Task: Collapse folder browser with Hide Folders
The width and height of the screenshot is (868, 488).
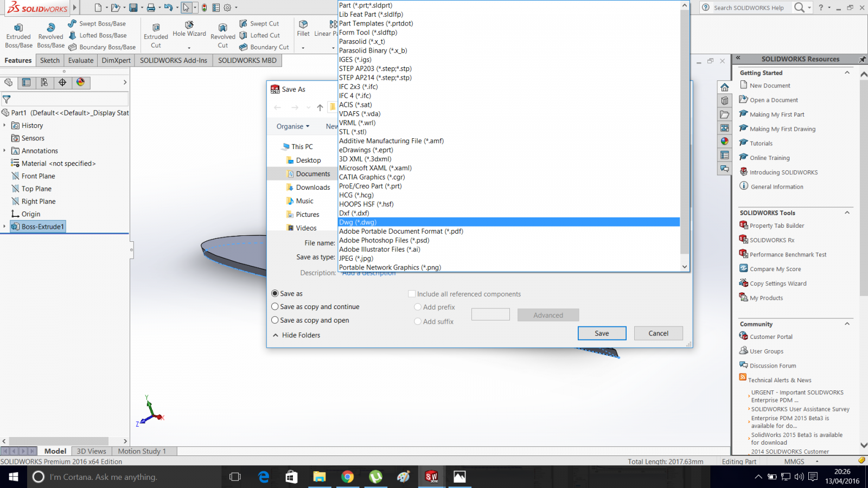Action: tap(296, 335)
